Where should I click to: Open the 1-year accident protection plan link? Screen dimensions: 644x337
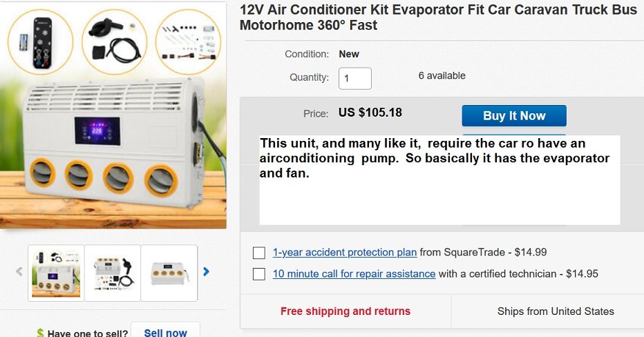[x=345, y=253]
